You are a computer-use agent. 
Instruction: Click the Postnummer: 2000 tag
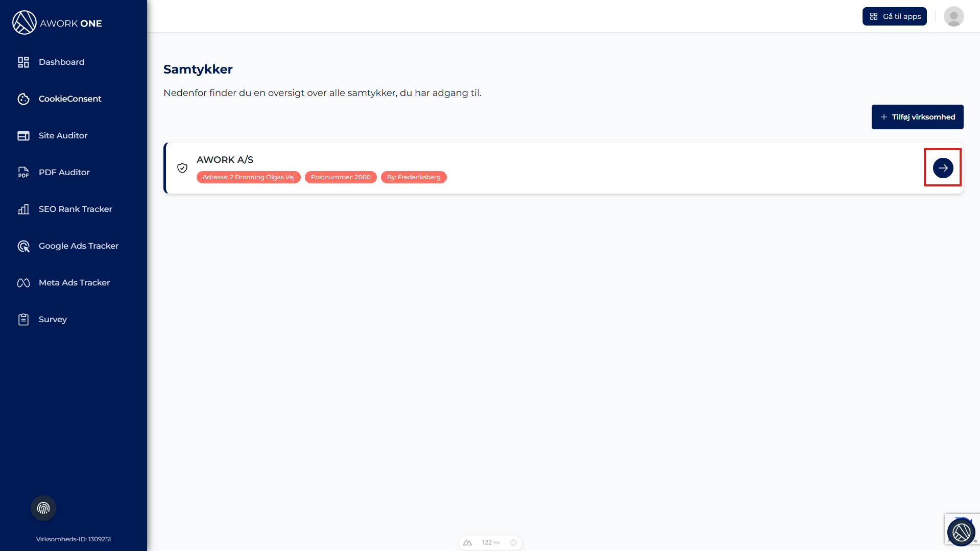click(x=341, y=177)
